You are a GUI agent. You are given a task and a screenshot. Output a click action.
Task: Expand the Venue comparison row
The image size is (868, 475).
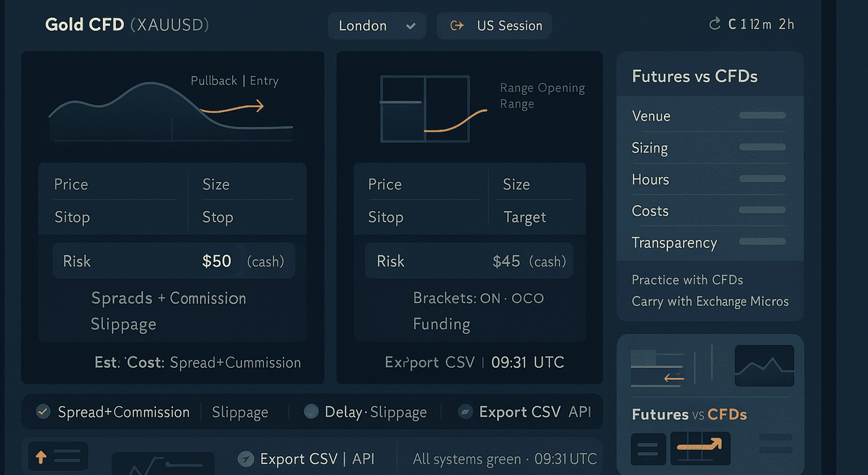pos(709,116)
